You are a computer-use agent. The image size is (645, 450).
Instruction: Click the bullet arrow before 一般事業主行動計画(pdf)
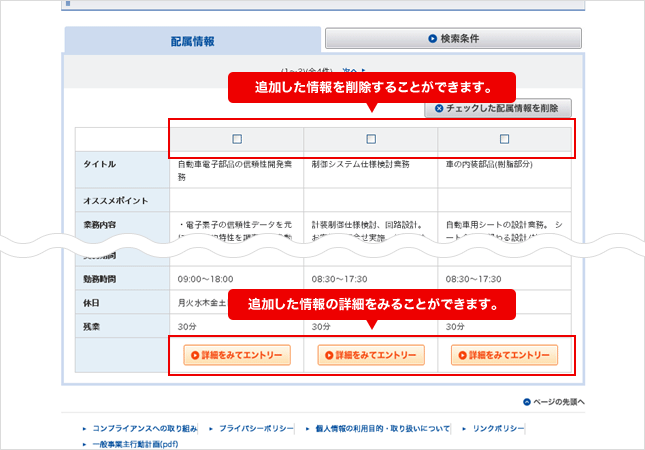point(84,443)
